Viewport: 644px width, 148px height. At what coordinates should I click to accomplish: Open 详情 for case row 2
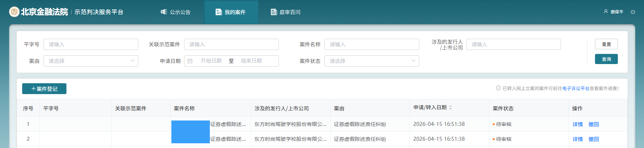(578, 139)
